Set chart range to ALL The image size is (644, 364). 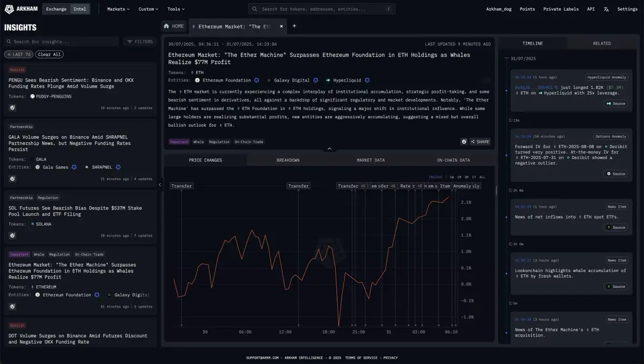(482, 177)
